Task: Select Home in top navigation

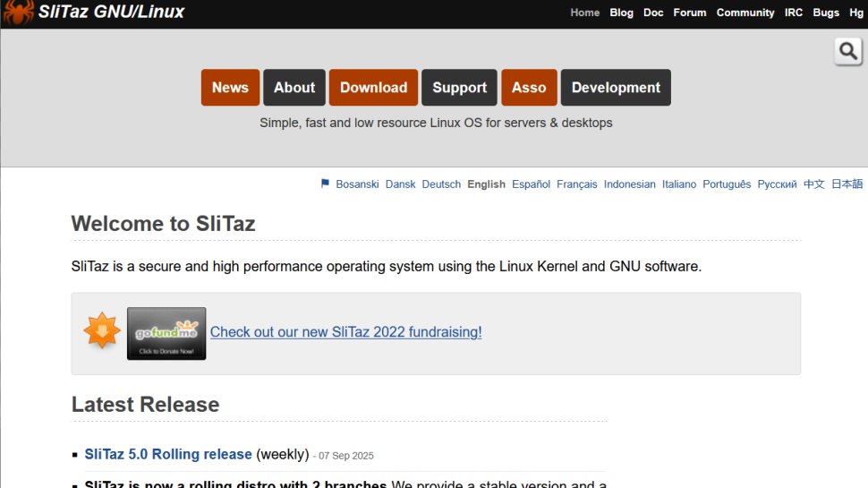Action: point(585,13)
